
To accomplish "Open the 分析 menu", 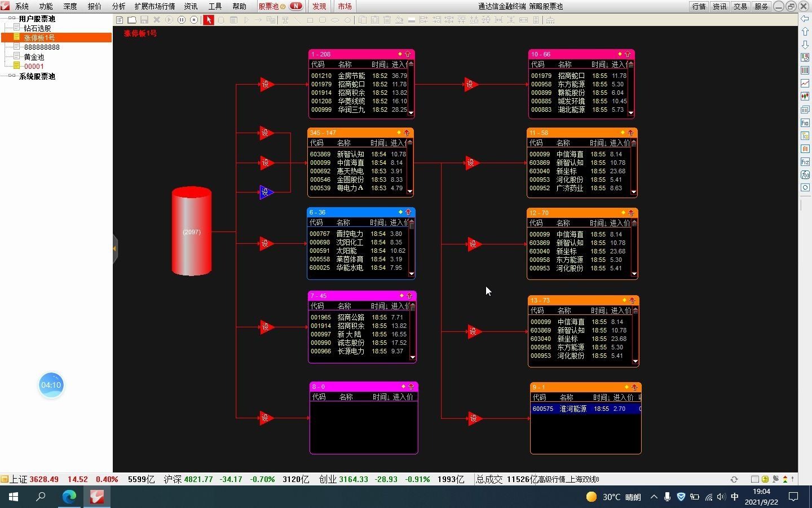I will (119, 6).
